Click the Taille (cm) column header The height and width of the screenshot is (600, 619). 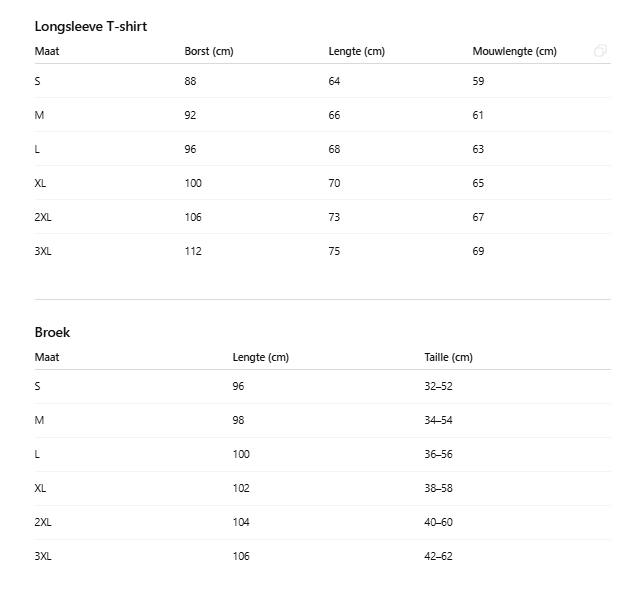pos(448,358)
